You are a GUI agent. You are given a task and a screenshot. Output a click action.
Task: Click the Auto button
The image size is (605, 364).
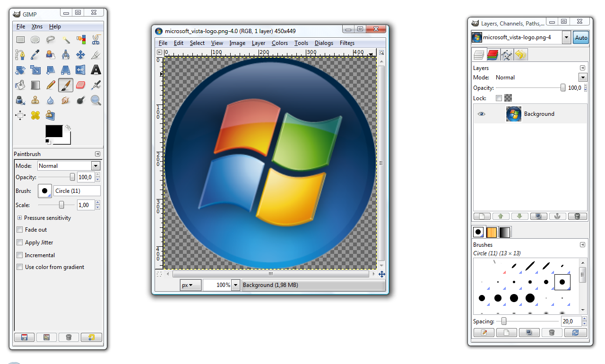tap(581, 38)
